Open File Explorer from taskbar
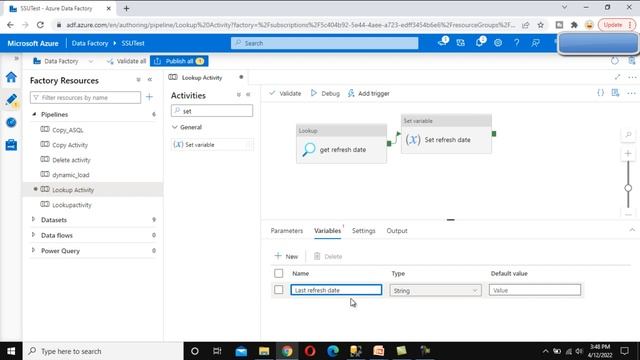This screenshot has width=640, height=360. click(264, 351)
